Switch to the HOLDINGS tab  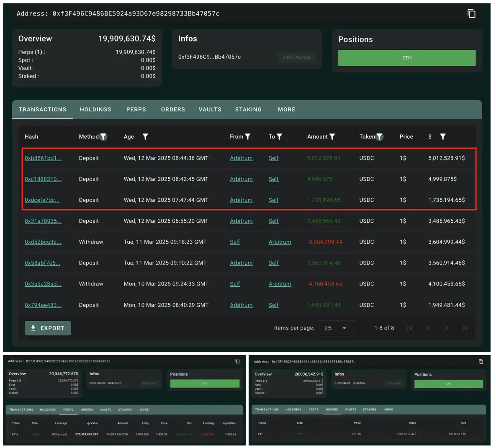tap(95, 110)
